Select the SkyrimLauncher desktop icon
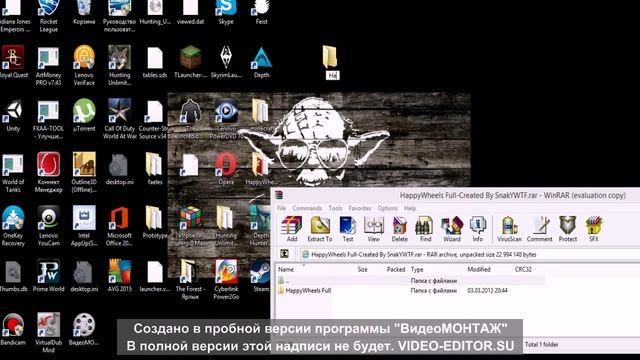Viewport: 640px width, 360px height. tap(226, 61)
